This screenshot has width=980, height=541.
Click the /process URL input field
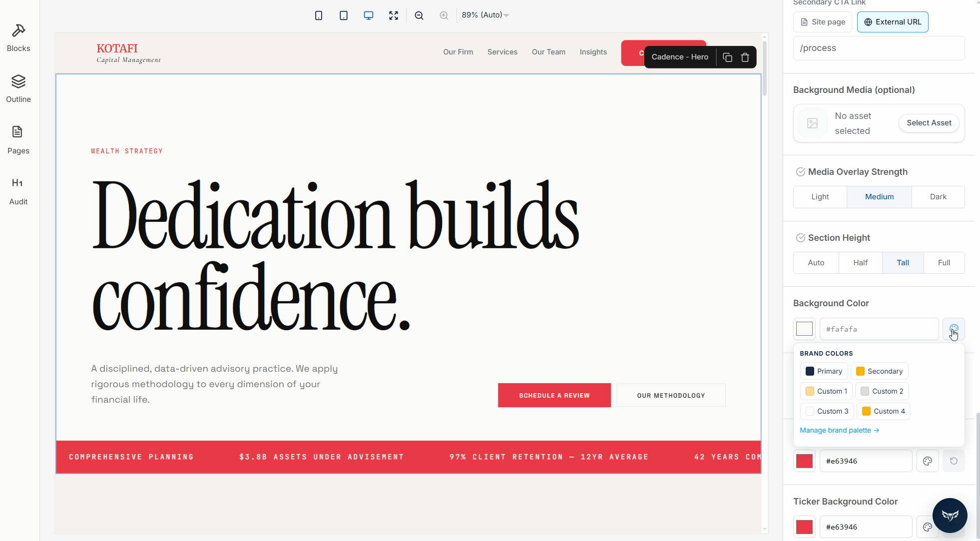coord(879,48)
